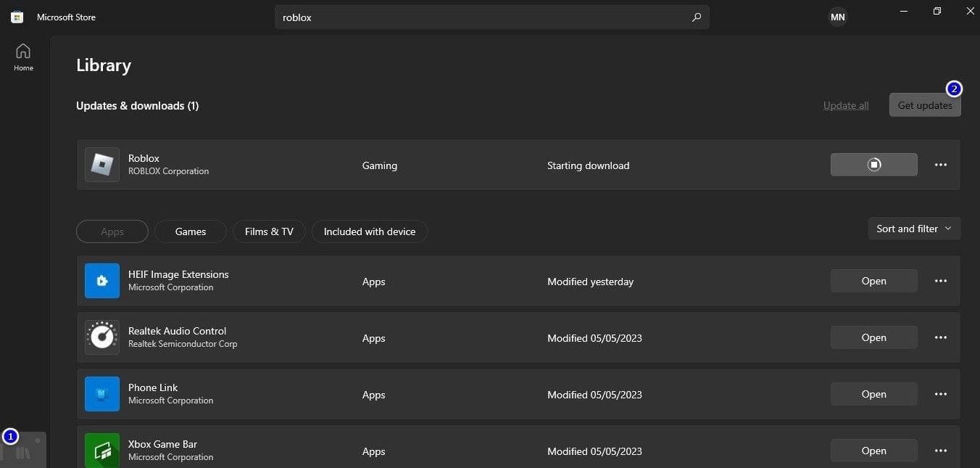The width and height of the screenshot is (980, 468).
Task: Stop the Roblox download
Action: point(873,165)
